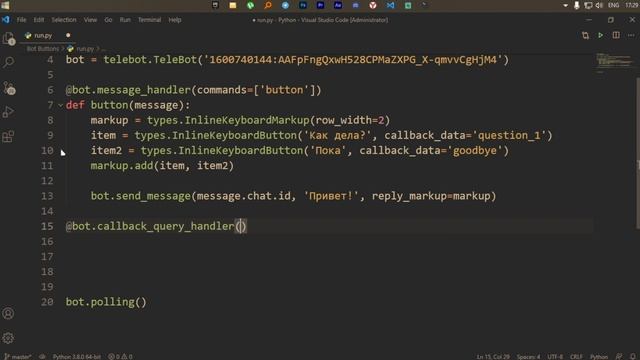Switch ENG input language in tray
The image size is (640, 360).
[x=613, y=5]
